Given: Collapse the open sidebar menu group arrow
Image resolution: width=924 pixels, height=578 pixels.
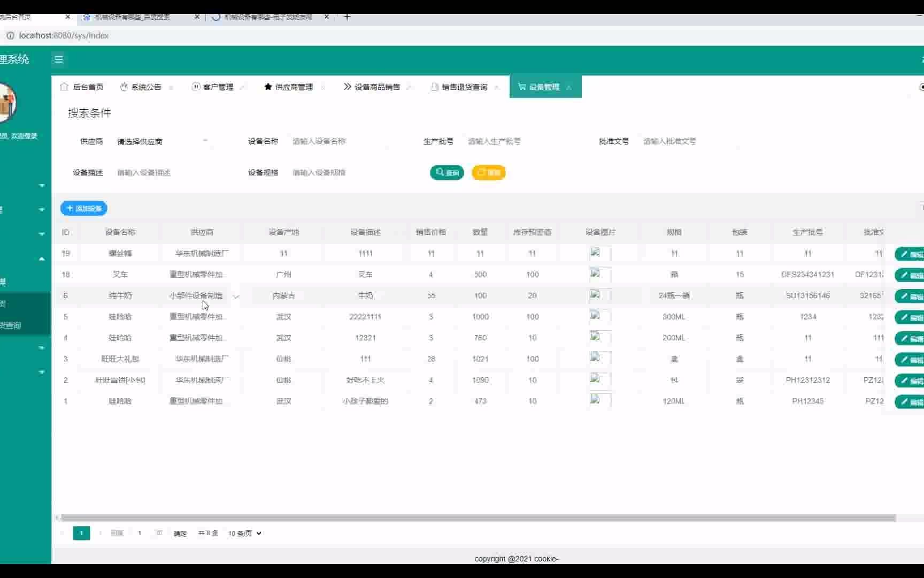Looking at the screenshot, I should click(42, 259).
